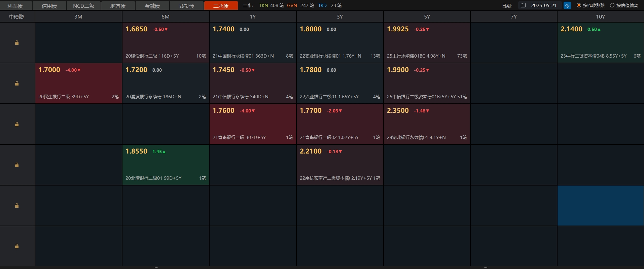Click the TRD 23 笔 count
Viewport: 644px width, 269px height.
[330, 5]
